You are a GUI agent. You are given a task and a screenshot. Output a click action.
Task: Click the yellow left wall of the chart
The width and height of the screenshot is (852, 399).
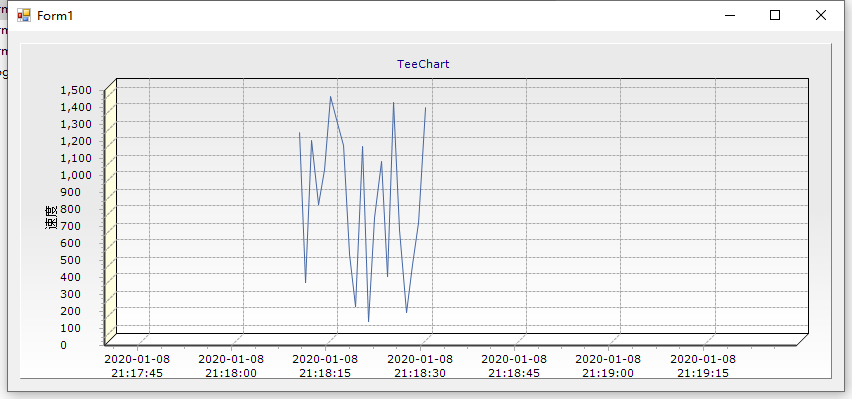point(110,212)
